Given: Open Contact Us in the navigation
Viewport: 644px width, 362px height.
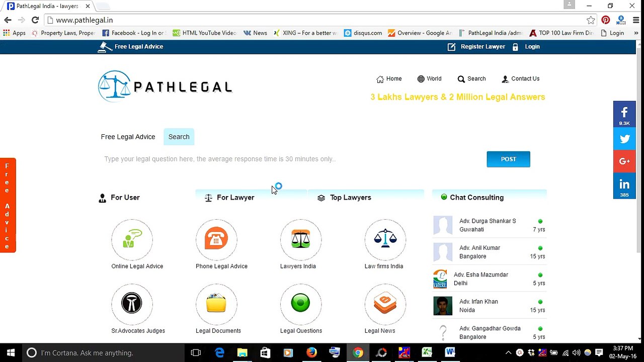Looking at the screenshot, I should tap(520, 79).
